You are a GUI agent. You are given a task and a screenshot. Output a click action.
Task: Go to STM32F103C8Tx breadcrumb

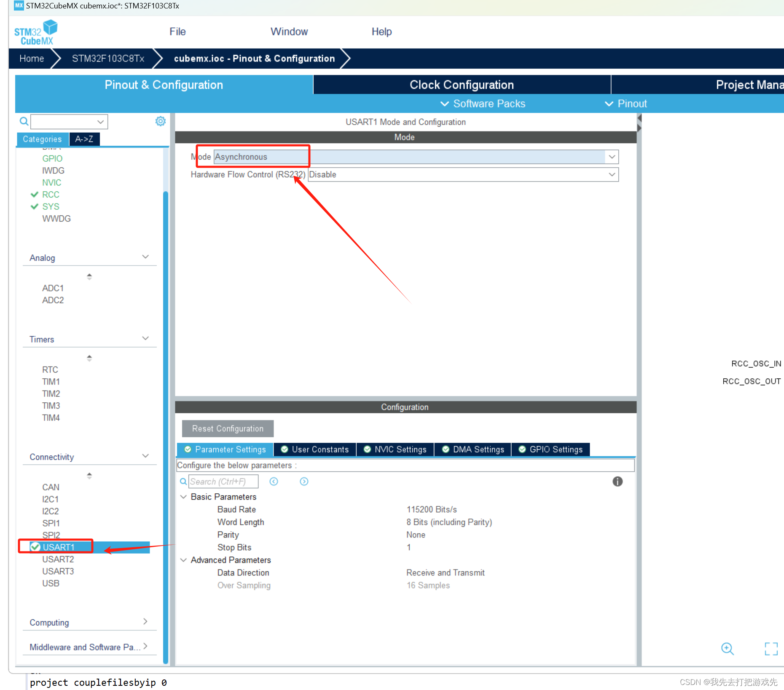click(x=108, y=59)
